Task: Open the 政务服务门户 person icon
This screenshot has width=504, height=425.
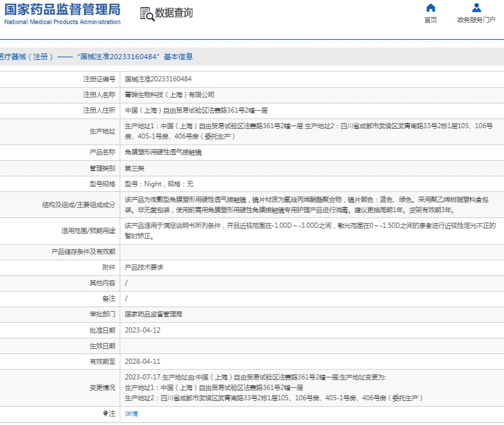Action: 476,8
